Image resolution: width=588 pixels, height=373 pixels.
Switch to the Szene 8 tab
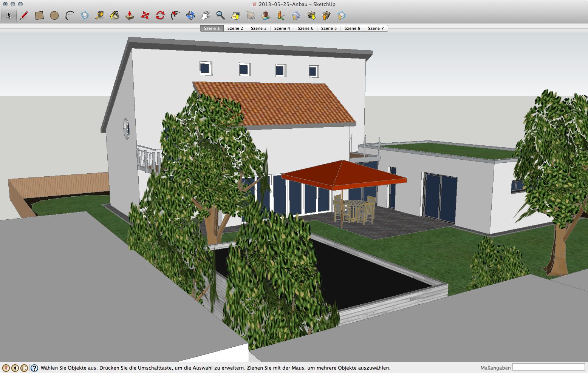pyautogui.click(x=352, y=28)
